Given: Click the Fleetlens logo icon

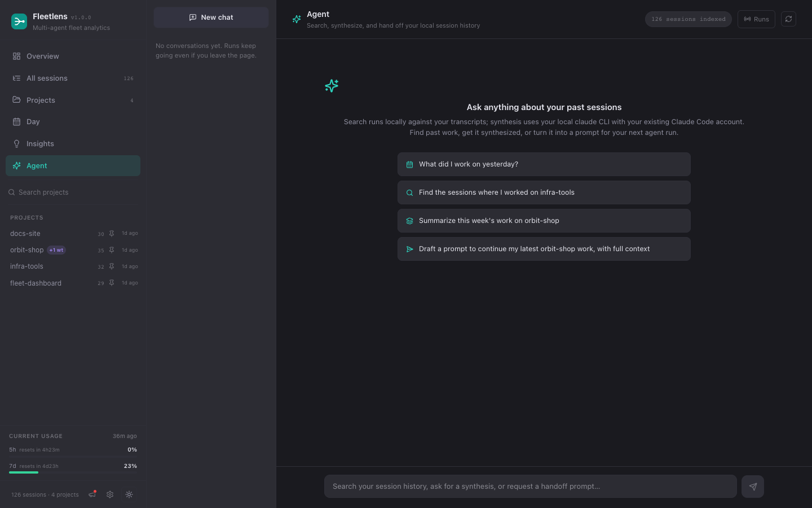Looking at the screenshot, I should 19,21.
